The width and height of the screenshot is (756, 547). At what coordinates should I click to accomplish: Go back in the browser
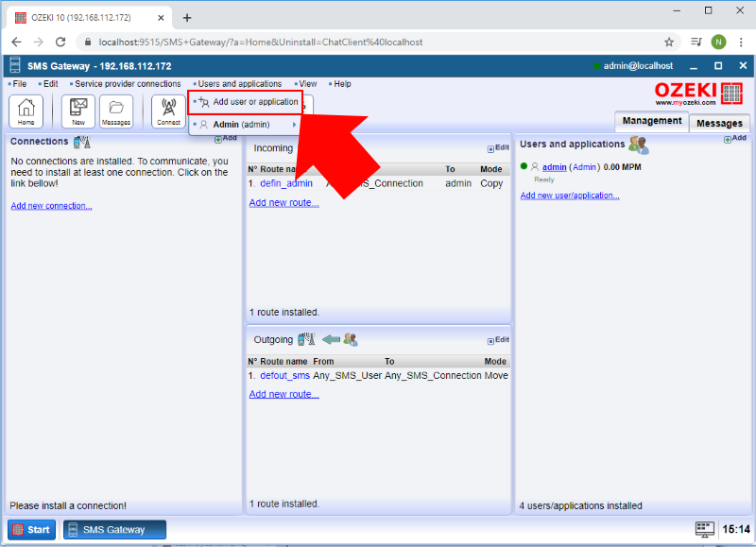pyautogui.click(x=16, y=42)
